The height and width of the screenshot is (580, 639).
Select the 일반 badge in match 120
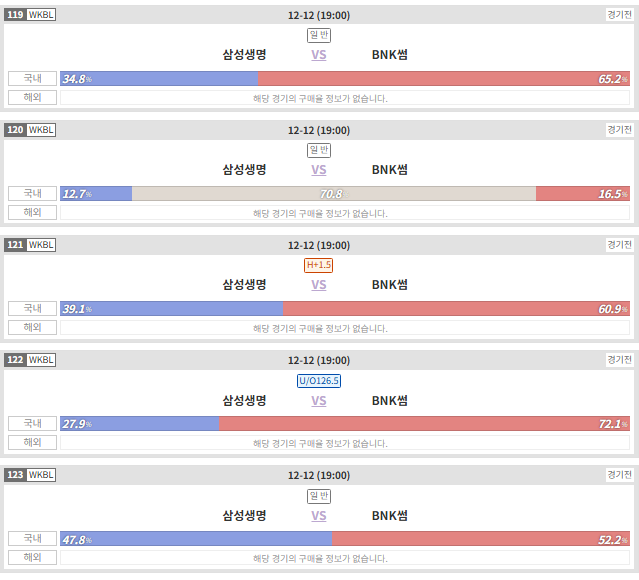click(x=319, y=150)
